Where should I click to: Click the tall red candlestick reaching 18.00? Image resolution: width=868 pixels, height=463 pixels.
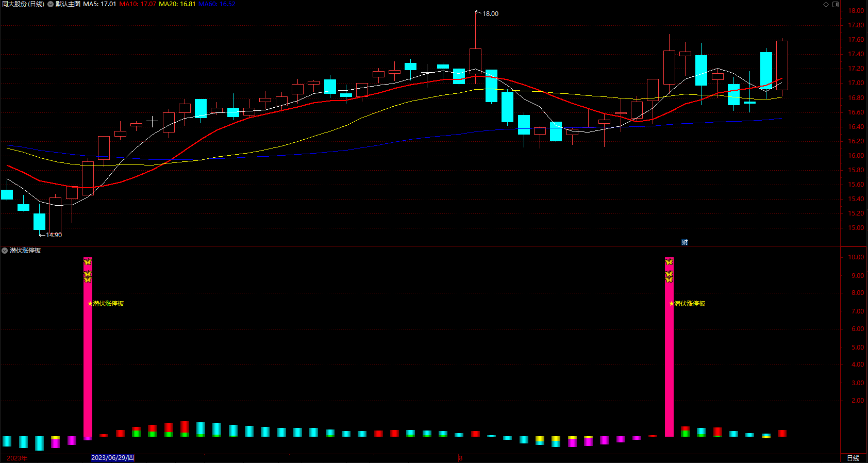(x=475, y=61)
